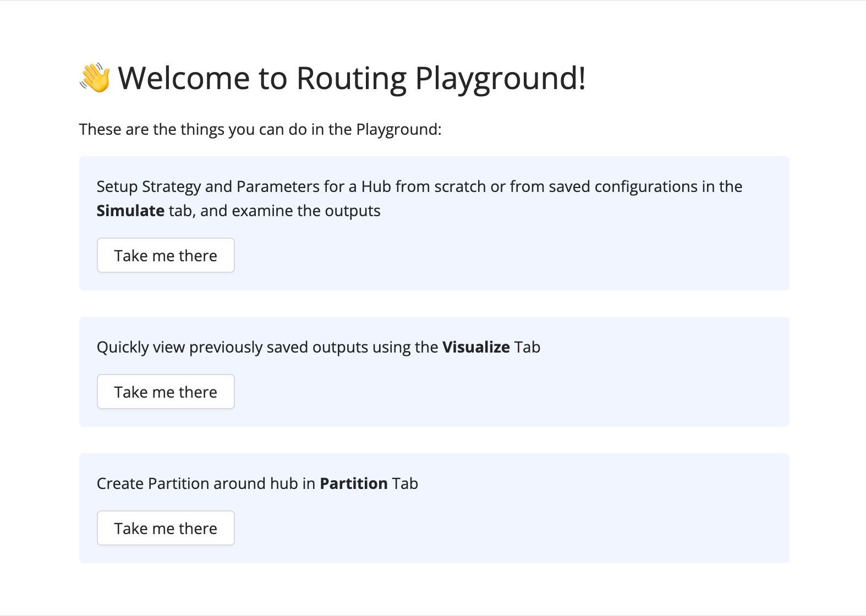Viewport: 866px width, 616px height.
Task: Click the bold Simulate word
Action: coord(130,211)
